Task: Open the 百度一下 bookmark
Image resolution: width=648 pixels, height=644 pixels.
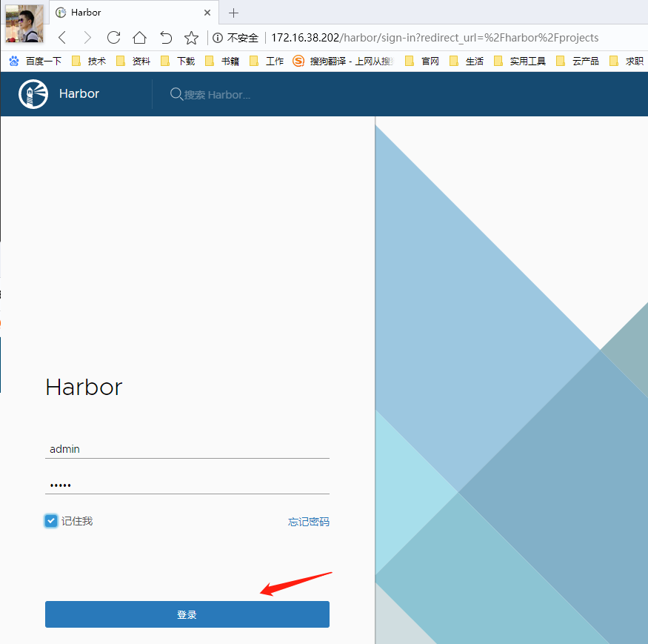Action: [36, 62]
